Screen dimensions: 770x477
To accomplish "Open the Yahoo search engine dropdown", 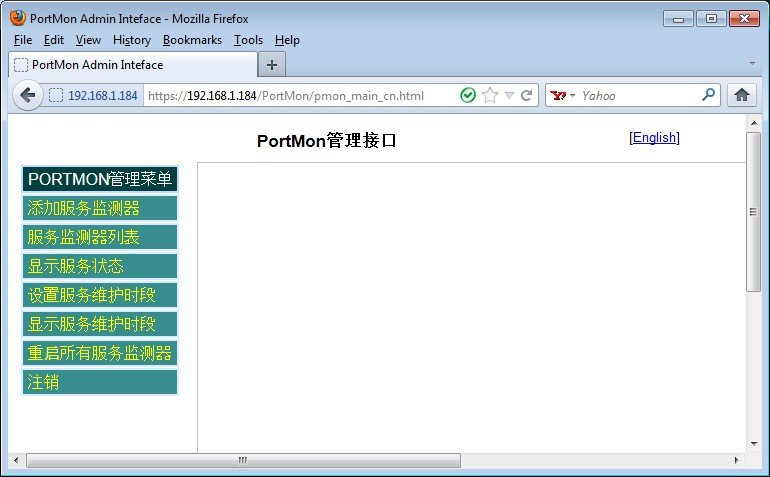I will [564, 96].
